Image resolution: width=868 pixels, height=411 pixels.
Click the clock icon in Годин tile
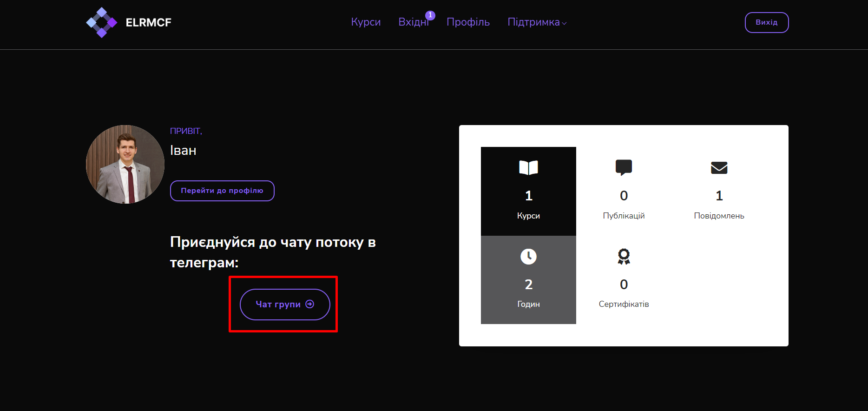coord(528,256)
